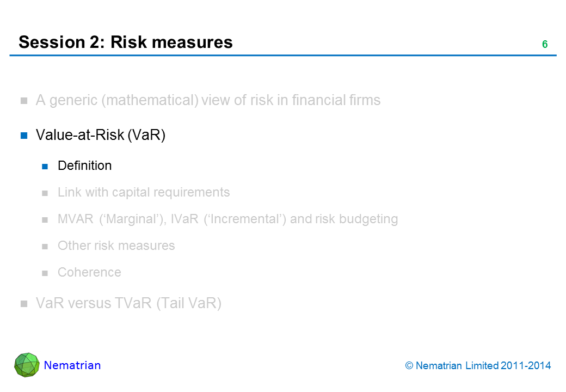This screenshot has width=566, height=392.
Task: Select the Definition sub-item text
Action: pos(84,166)
